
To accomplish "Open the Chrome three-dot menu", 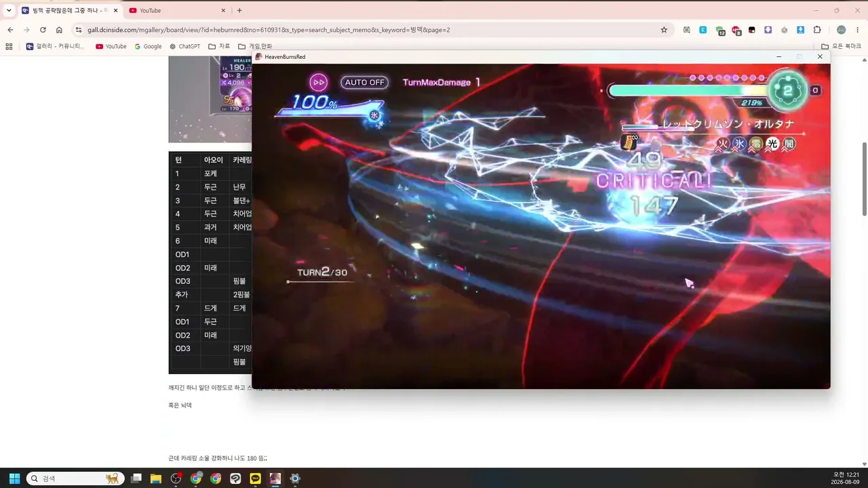I will [x=858, y=30].
